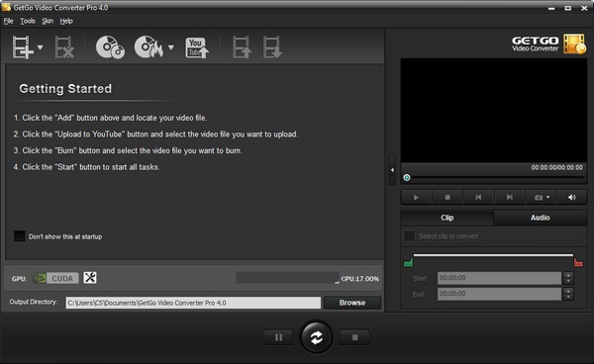The image size is (594, 364).
Task: Open the Add file dropdown arrow
Action: tap(41, 47)
